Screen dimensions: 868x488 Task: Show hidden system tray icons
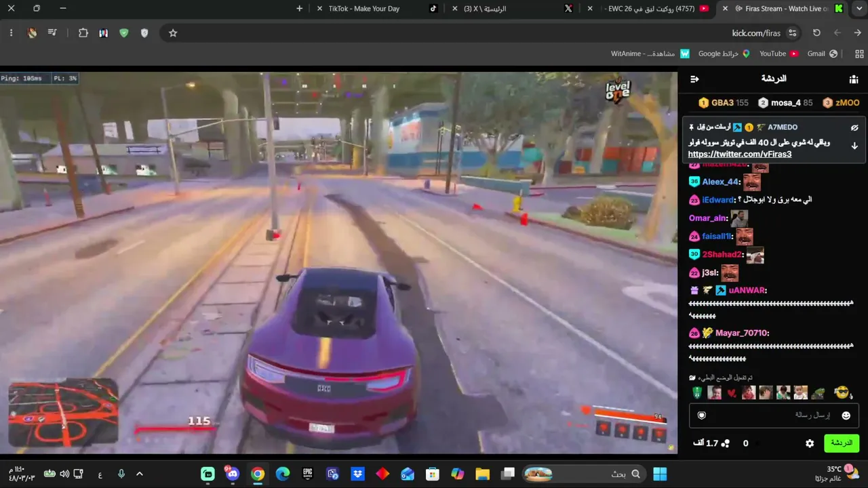pyautogui.click(x=140, y=474)
